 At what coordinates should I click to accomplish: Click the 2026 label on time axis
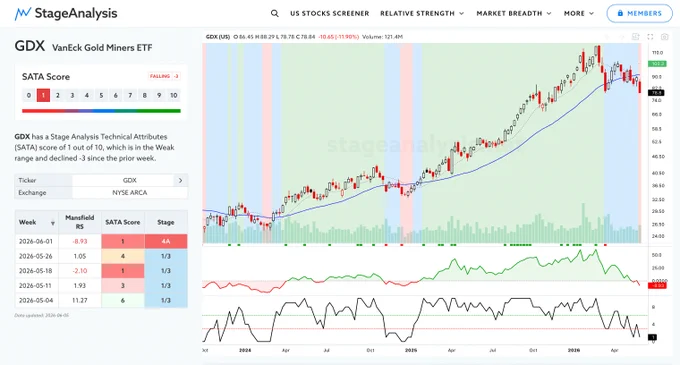[574, 350]
